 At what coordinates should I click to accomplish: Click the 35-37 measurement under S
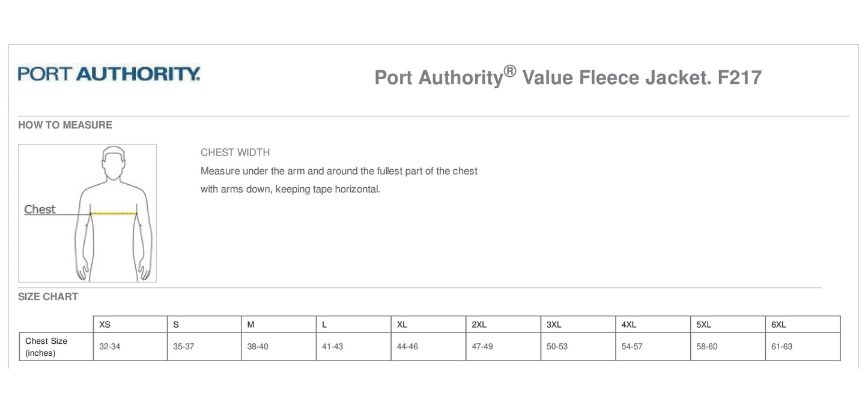point(184,347)
